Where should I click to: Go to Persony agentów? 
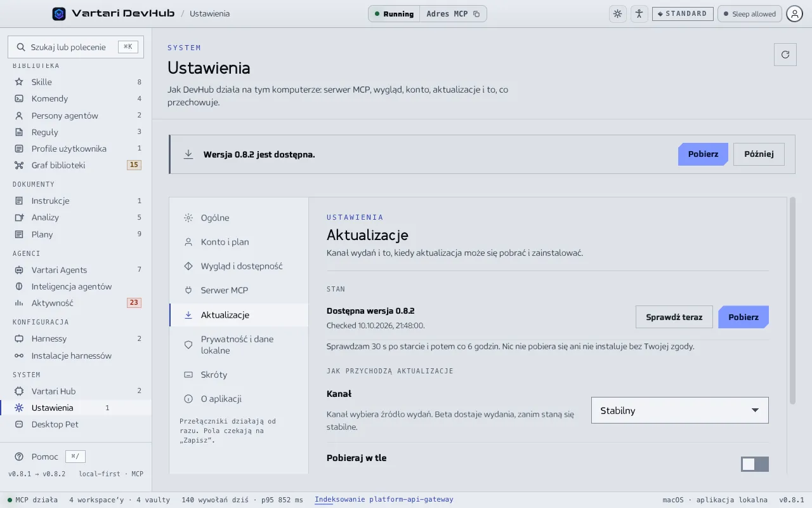coord(76,116)
